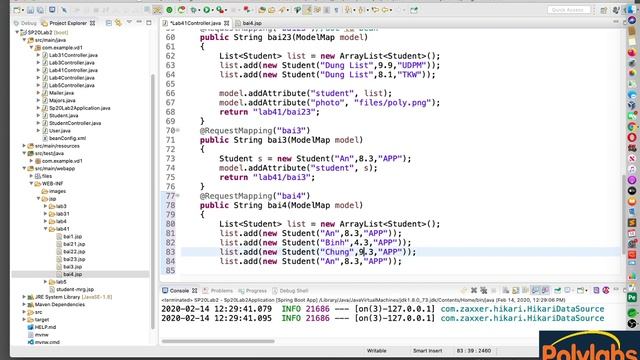Toggle Word Wrap in Console toolbar
640x360 pixels.
[x=525, y=290]
